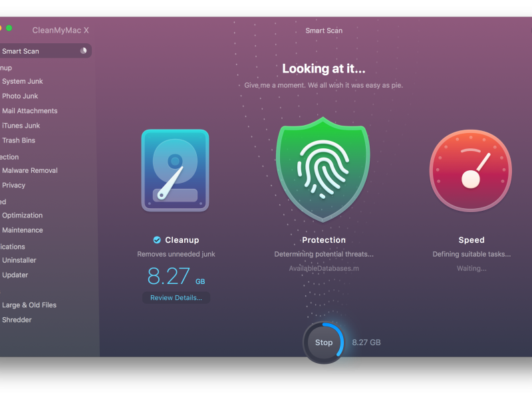The height and width of the screenshot is (399, 532).
Task: Select Photo Junk in the sidebar
Action: pyautogui.click(x=20, y=96)
